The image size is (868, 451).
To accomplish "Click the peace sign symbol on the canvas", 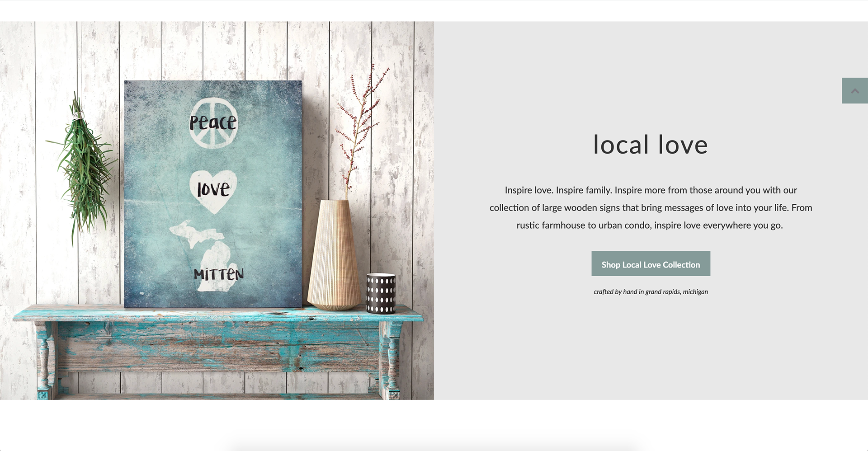I will click(x=213, y=123).
